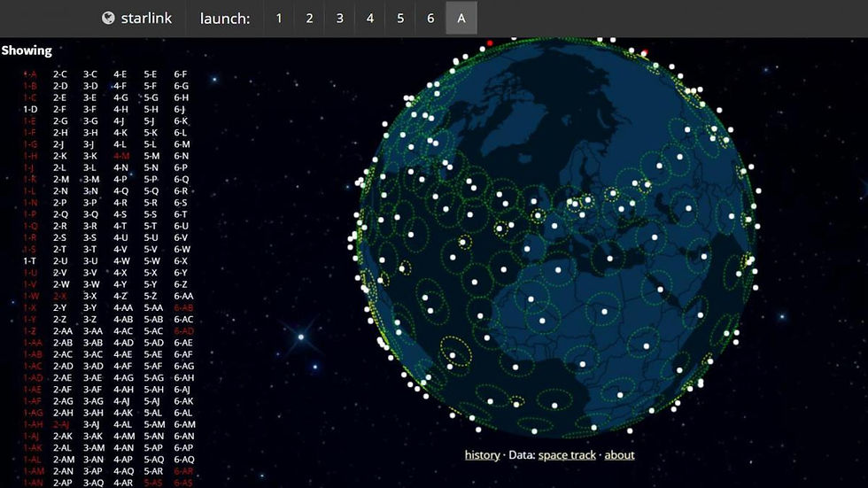Screen dimensions: 868x488
Task: Select red satellite 6-AR entry
Action: tap(184, 471)
